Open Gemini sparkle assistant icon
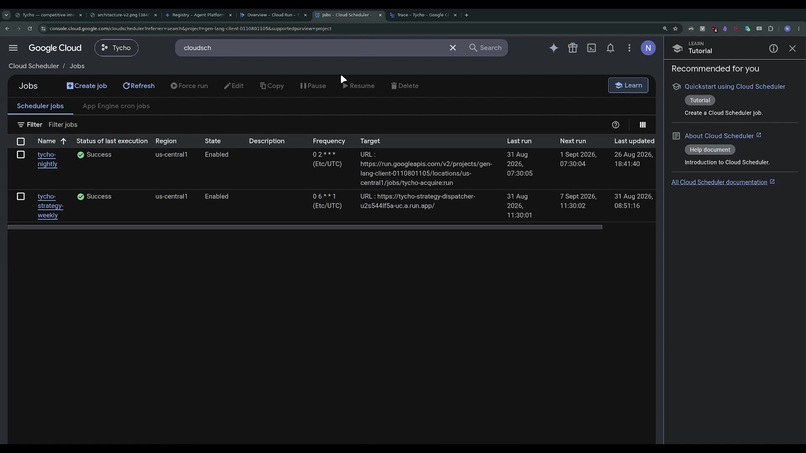 click(554, 48)
